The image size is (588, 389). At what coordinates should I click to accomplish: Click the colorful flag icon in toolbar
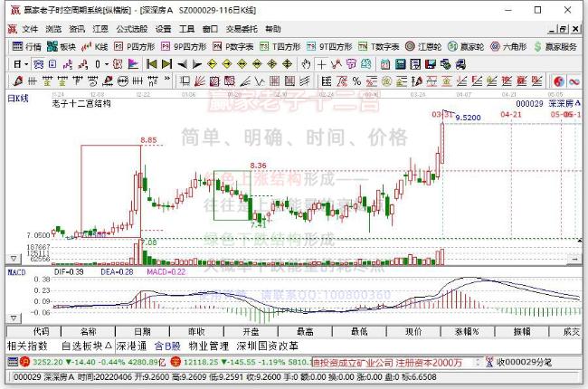[133, 64]
